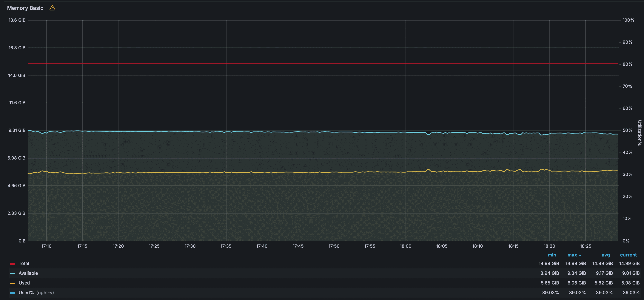Open the Memory Basic panel title menu

(25, 8)
